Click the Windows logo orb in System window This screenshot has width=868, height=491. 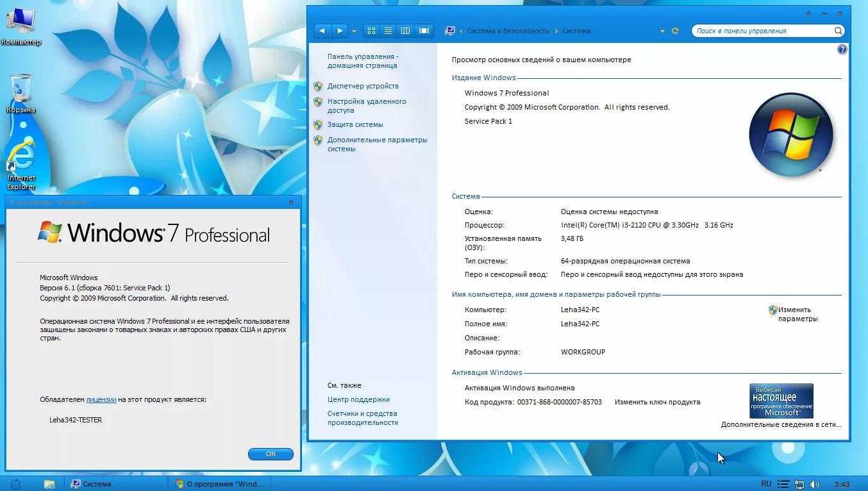pyautogui.click(x=790, y=135)
